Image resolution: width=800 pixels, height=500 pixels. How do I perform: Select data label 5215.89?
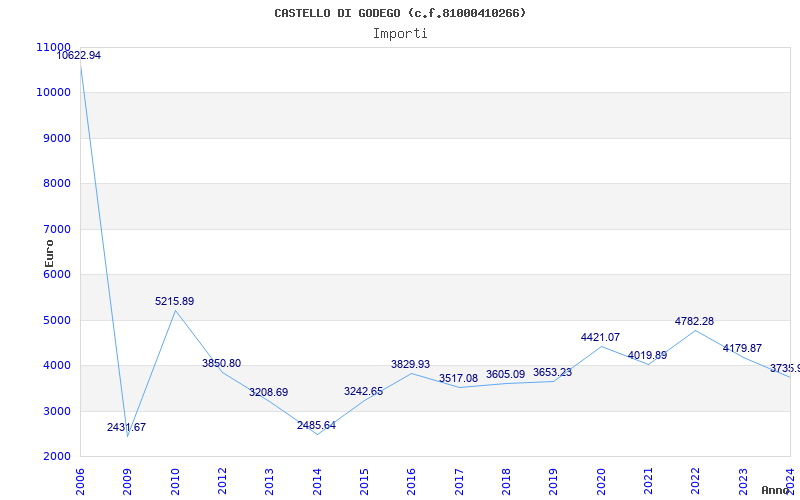(x=174, y=302)
